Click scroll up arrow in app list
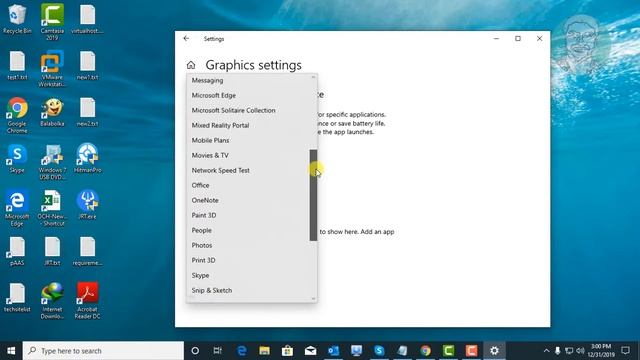The height and width of the screenshot is (360, 640). click(313, 77)
